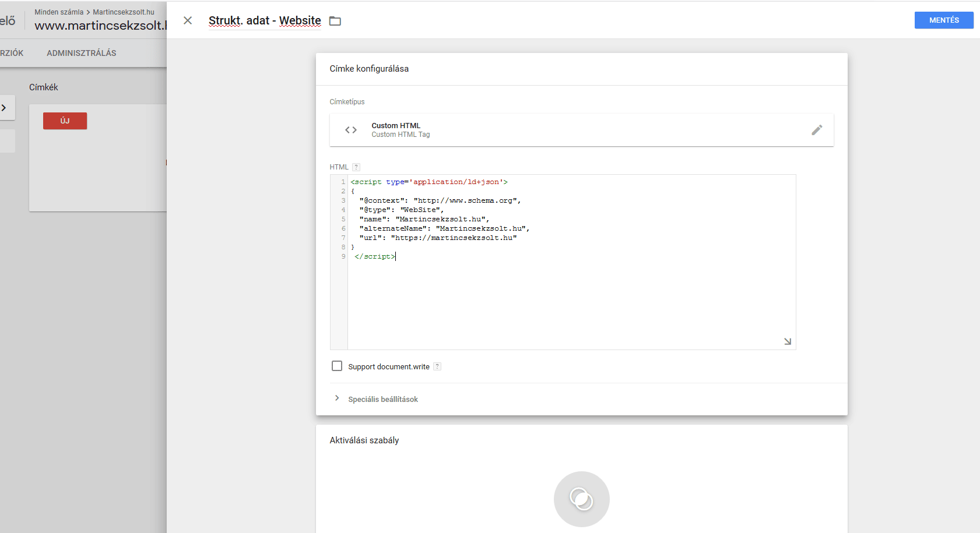Open Support document.write help icon
This screenshot has height=533, width=980.
(437, 366)
